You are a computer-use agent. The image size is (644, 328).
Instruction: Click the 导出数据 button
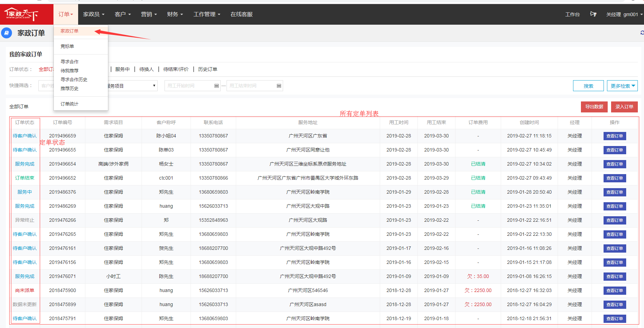click(x=594, y=107)
